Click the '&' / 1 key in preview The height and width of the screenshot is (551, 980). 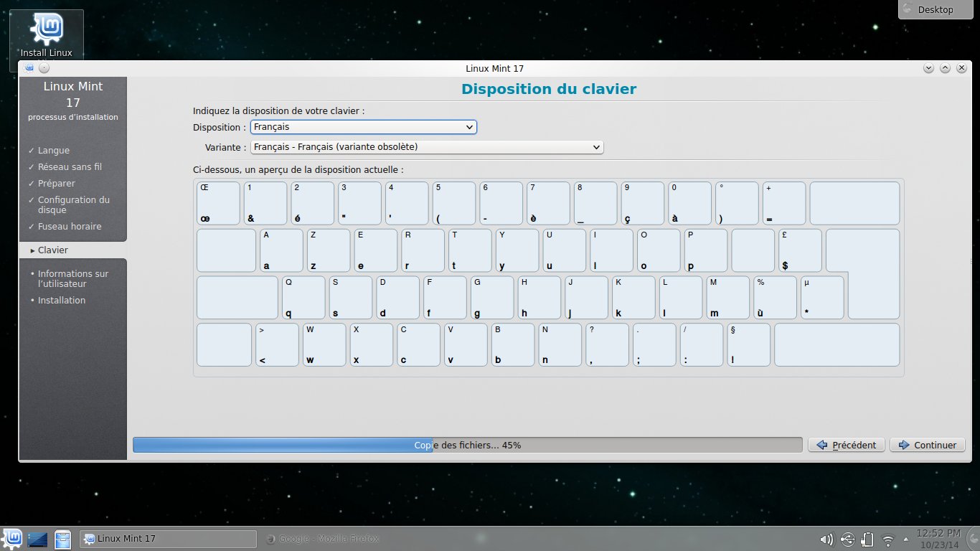pyautogui.click(x=265, y=203)
